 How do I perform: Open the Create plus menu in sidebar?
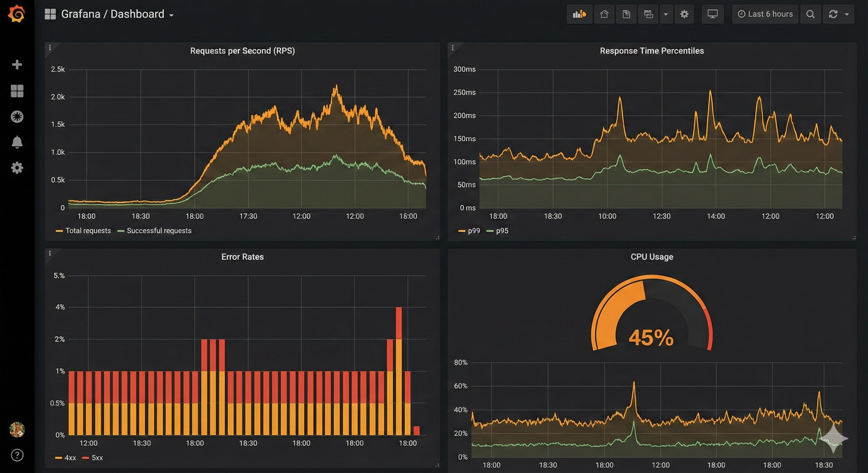coord(17,65)
